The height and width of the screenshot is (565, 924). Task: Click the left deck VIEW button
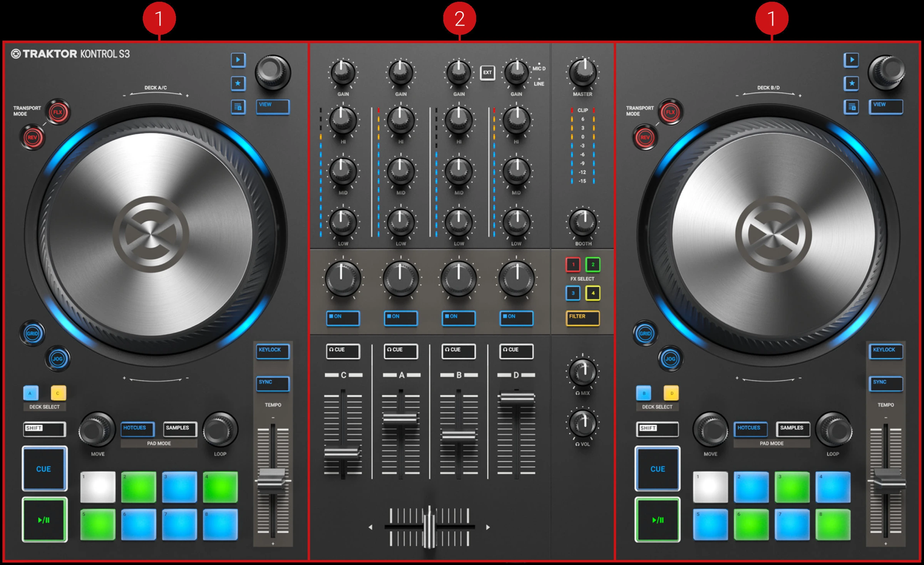273,107
